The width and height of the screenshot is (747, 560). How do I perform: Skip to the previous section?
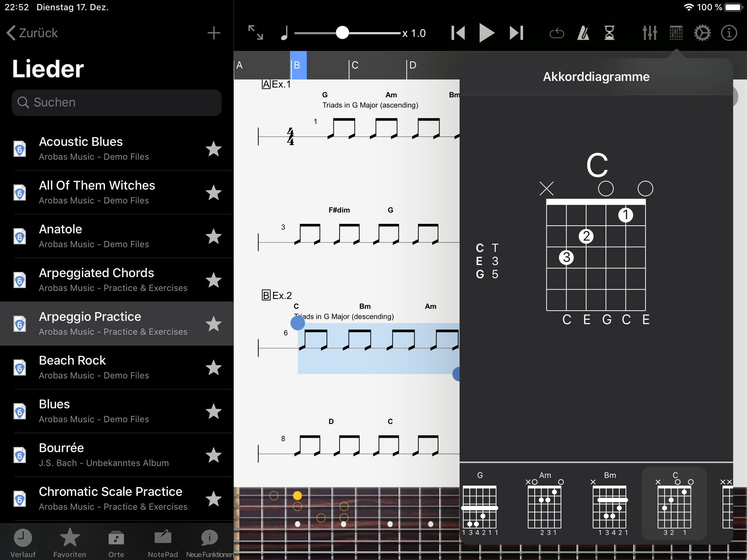[458, 33]
